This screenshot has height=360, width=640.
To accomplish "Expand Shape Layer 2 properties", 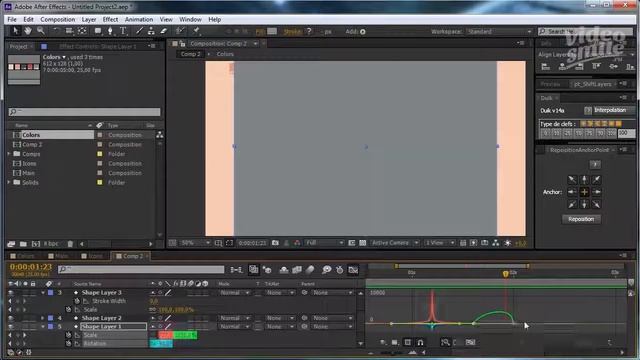I will click(x=42, y=318).
